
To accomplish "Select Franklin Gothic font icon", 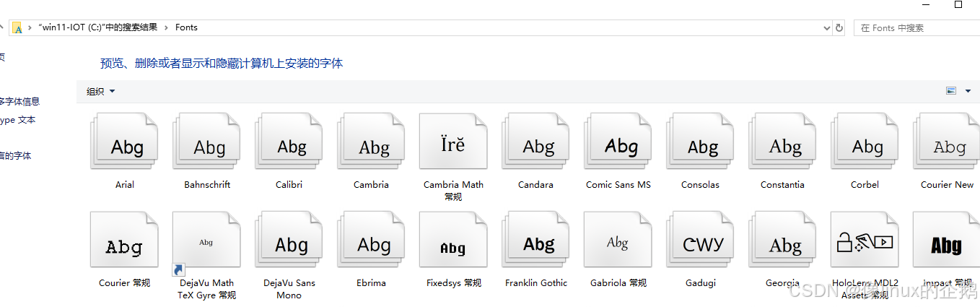I will (536, 240).
